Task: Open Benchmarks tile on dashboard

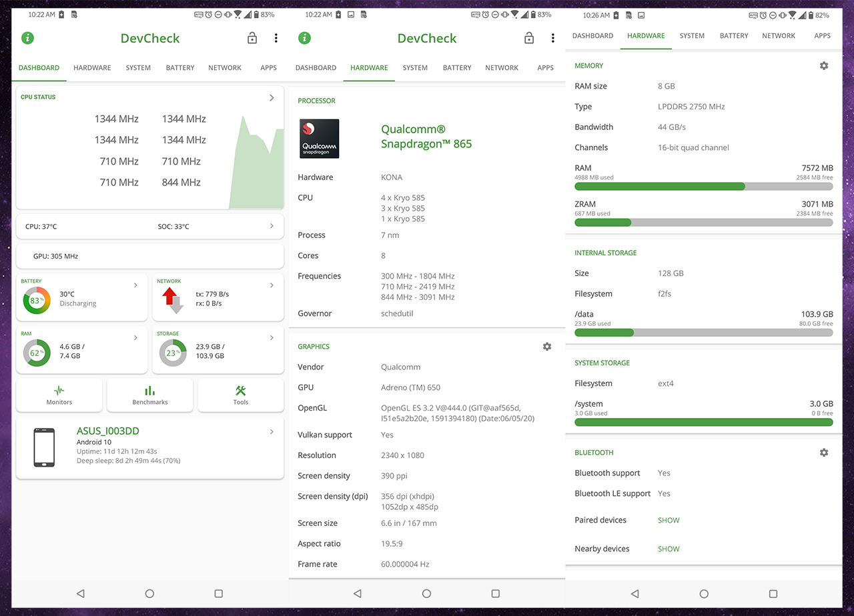Action: pos(150,395)
